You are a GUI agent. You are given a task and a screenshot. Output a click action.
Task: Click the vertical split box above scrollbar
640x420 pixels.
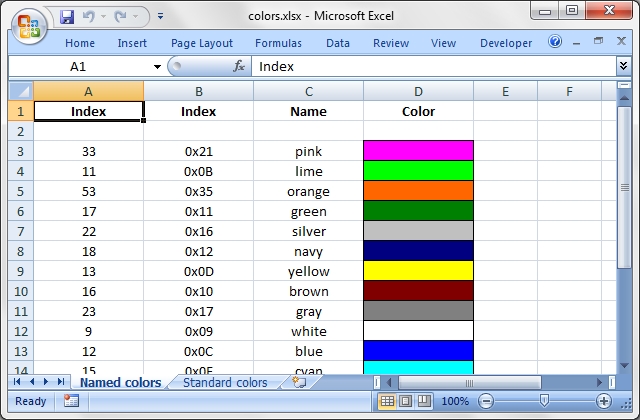coord(624,85)
